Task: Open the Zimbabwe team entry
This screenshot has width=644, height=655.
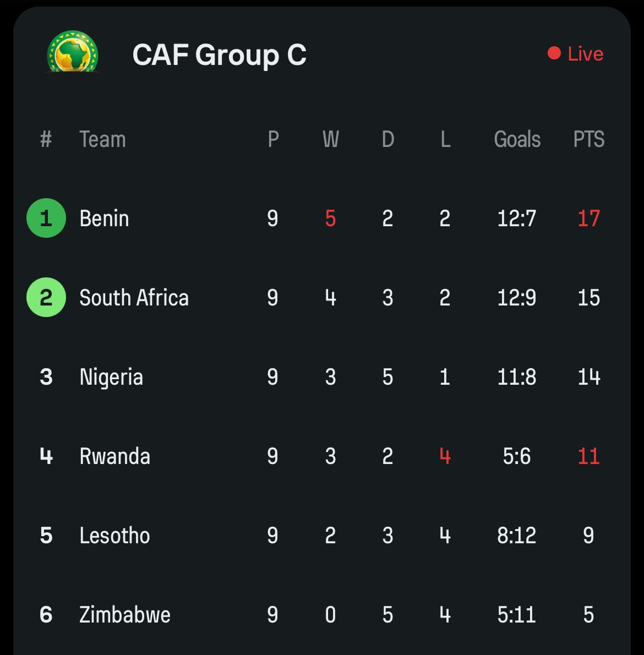Action: pos(125,615)
